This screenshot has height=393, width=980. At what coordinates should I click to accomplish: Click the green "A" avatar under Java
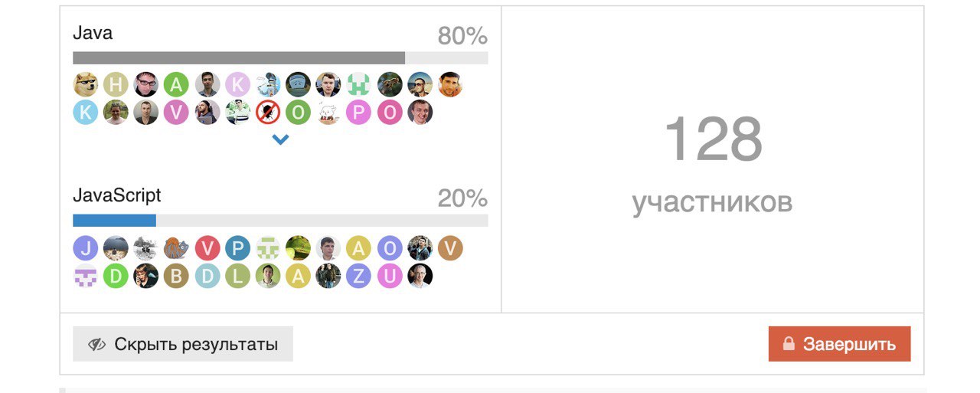point(176,84)
